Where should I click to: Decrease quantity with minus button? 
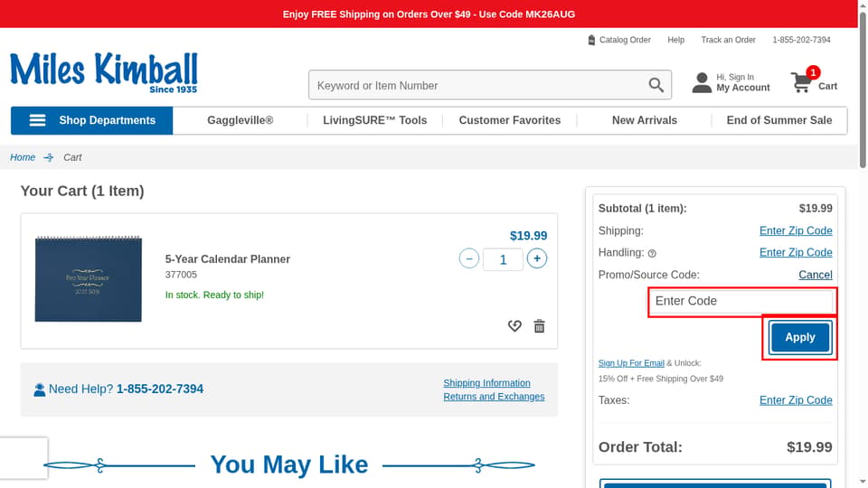pos(469,258)
